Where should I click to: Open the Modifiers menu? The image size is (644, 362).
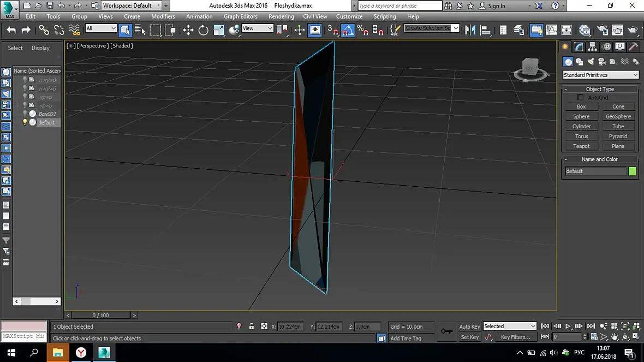pyautogui.click(x=163, y=16)
